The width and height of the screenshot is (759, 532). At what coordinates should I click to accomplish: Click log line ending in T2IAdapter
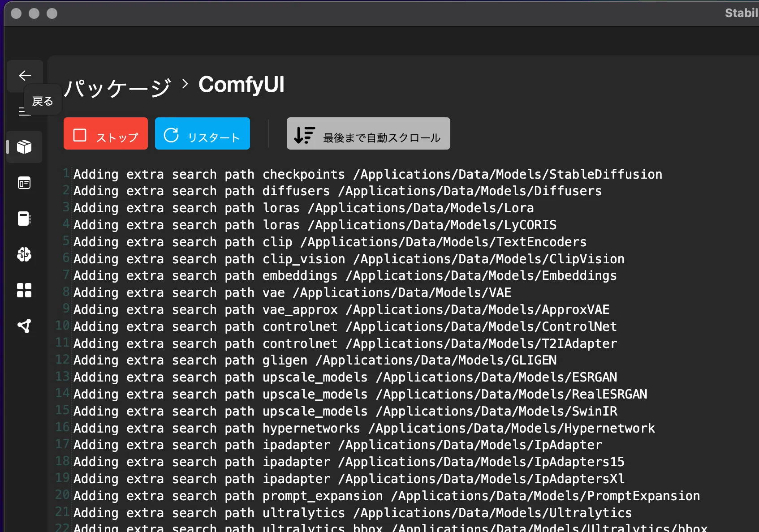pos(345,344)
